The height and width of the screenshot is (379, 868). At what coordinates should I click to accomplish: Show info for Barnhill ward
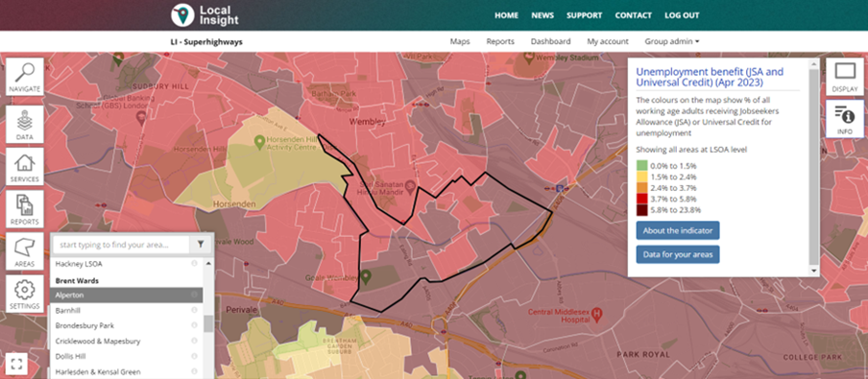pos(194,310)
